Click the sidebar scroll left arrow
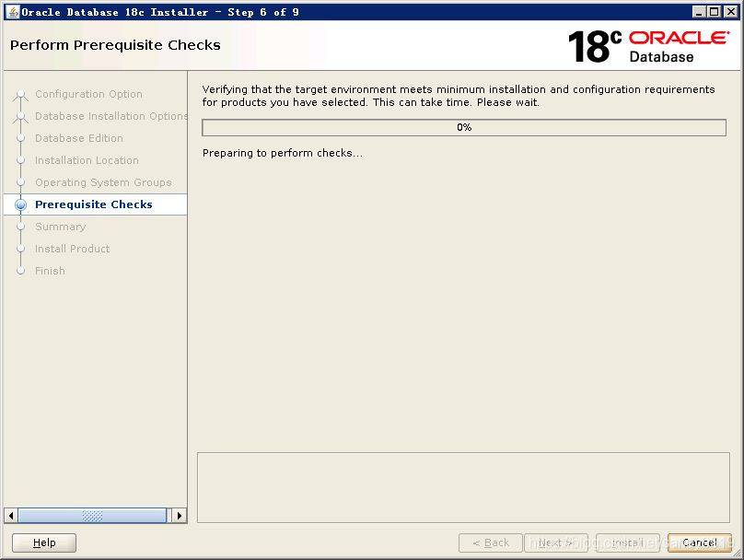This screenshot has height=560, width=744. point(11,516)
